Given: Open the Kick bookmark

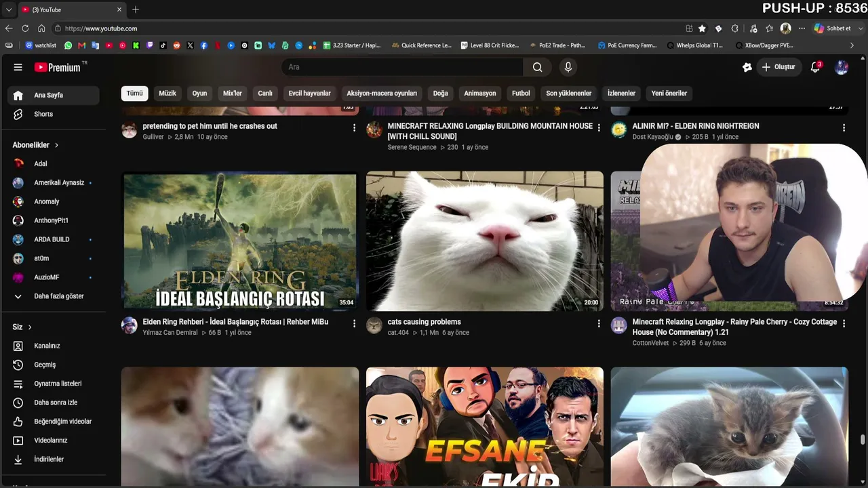Looking at the screenshot, I should [136, 45].
